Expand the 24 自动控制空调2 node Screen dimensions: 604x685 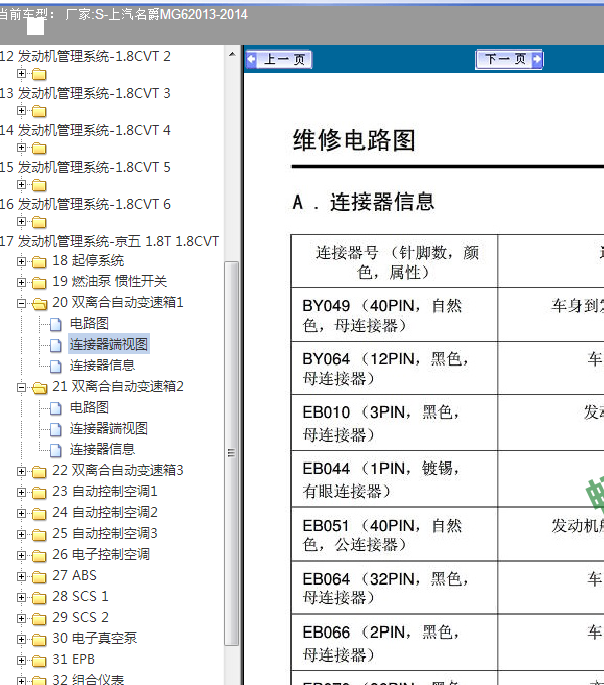pos(21,513)
